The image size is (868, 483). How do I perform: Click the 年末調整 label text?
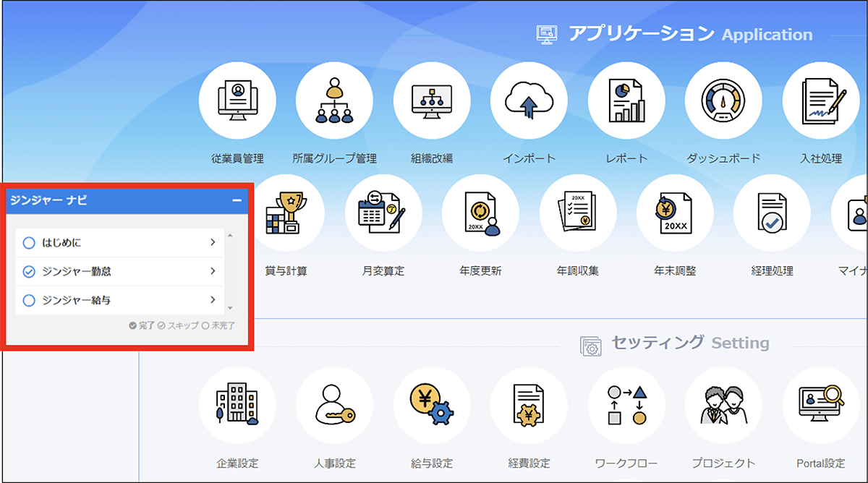[x=675, y=271]
